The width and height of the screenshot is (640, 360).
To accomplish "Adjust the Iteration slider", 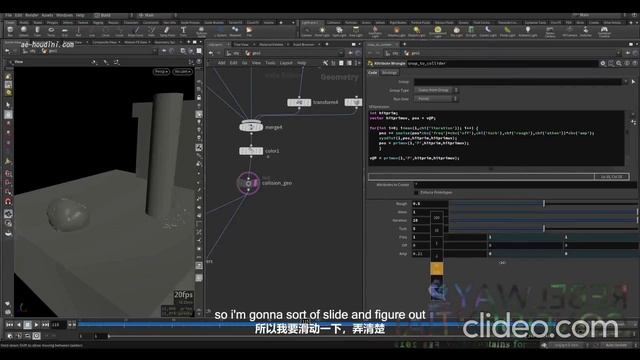I will (544, 220).
